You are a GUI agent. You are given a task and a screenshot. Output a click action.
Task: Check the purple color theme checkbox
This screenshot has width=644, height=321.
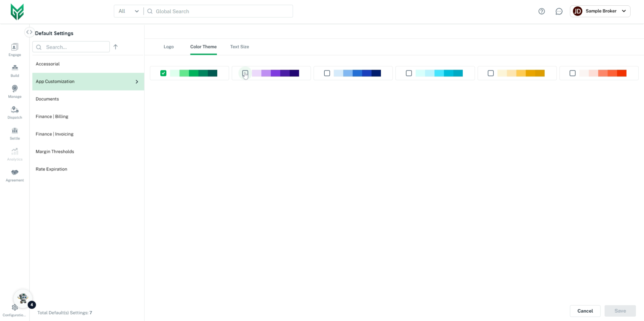245,73
